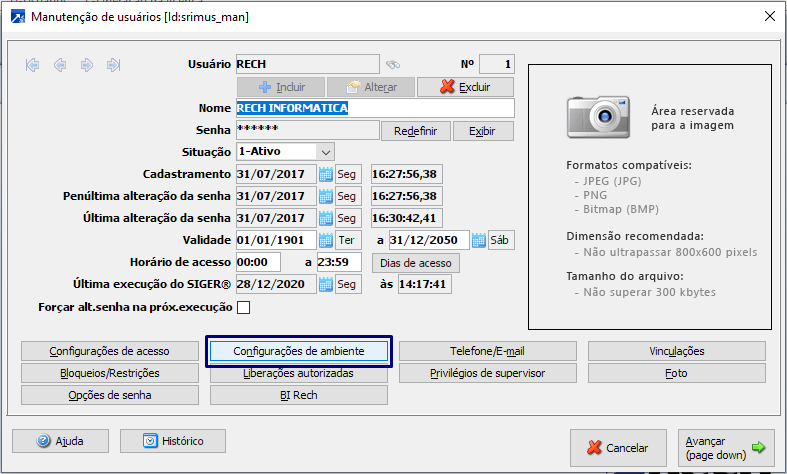787x474 pixels.
Task: Click the Alterar button
Action: pyautogui.click(x=371, y=87)
